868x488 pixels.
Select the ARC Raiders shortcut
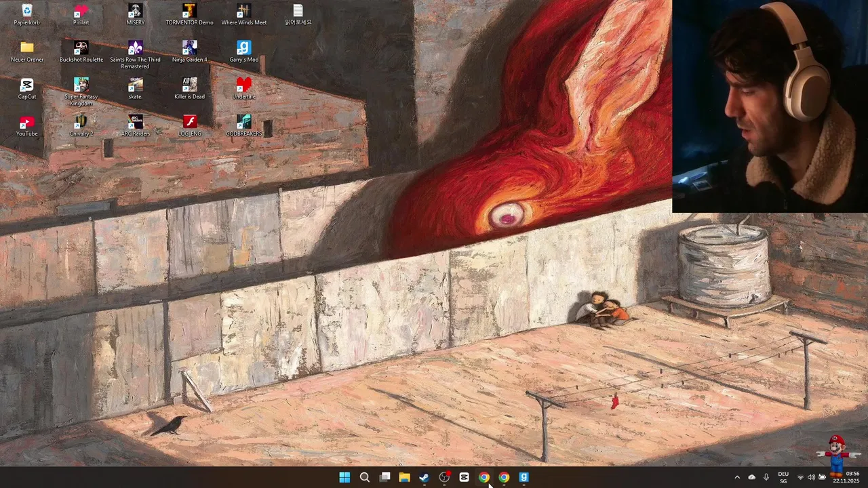coord(135,126)
